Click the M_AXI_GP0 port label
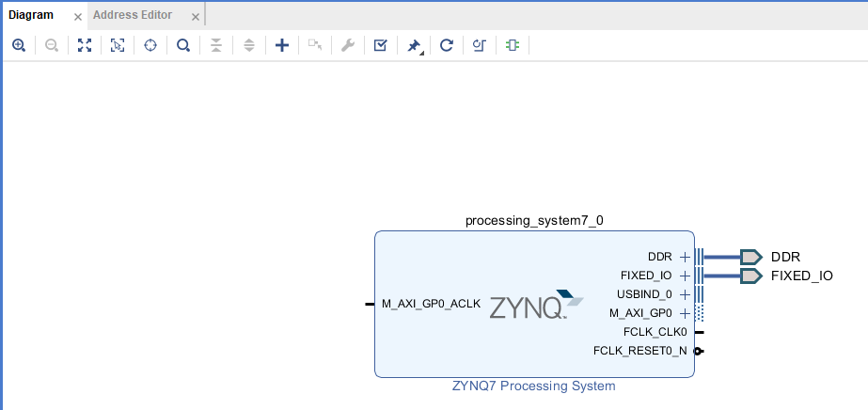Viewport: 868px width, 410px height. tap(640, 313)
